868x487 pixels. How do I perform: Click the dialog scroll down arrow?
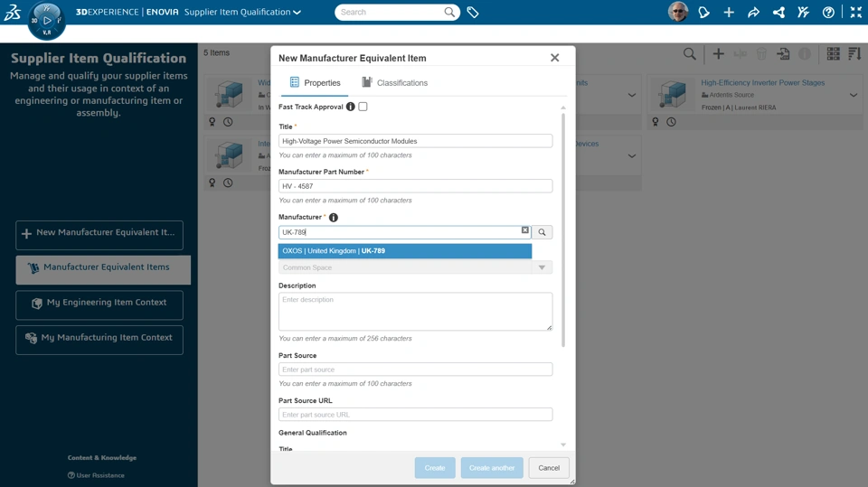[563, 445]
